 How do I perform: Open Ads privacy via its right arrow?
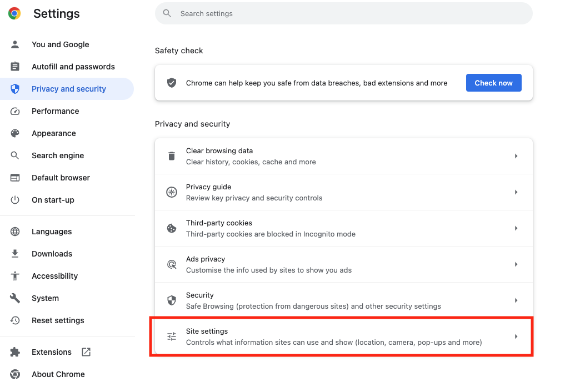click(x=516, y=264)
